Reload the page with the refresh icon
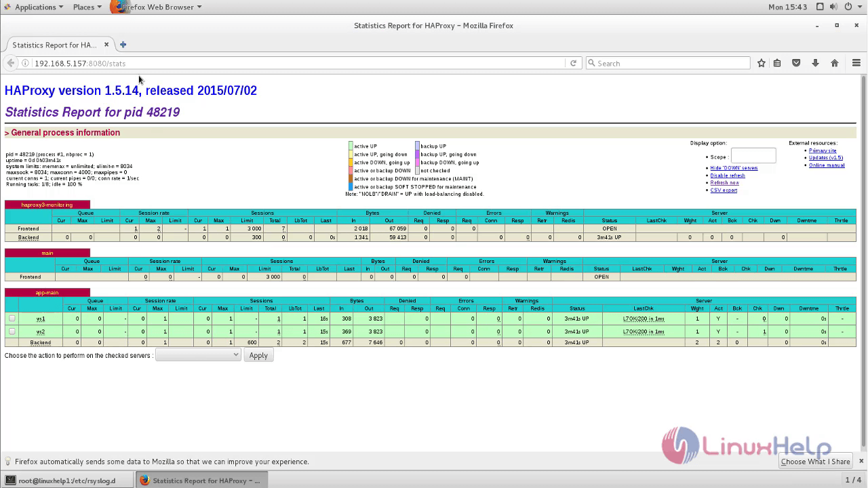 point(573,63)
